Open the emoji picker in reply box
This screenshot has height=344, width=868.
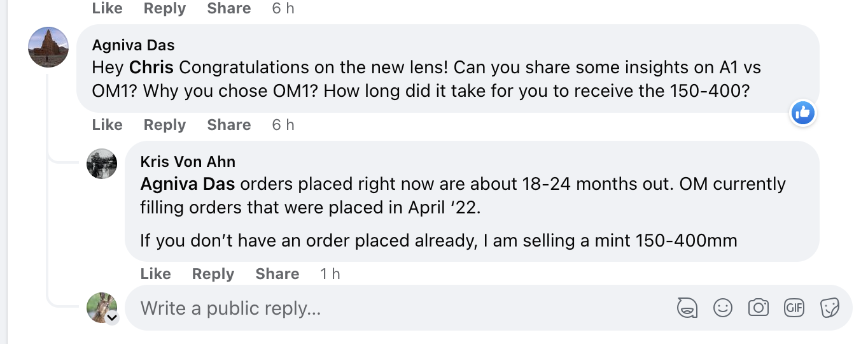(722, 308)
